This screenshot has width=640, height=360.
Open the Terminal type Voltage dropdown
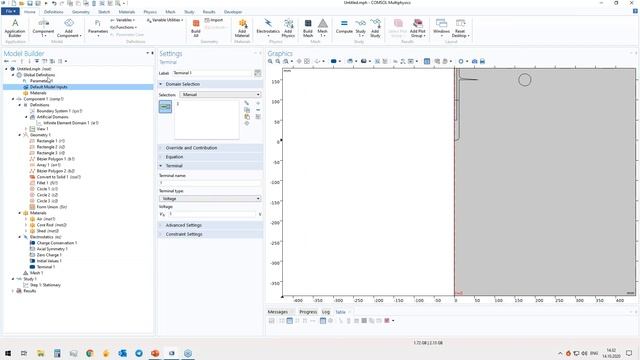click(210, 198)
